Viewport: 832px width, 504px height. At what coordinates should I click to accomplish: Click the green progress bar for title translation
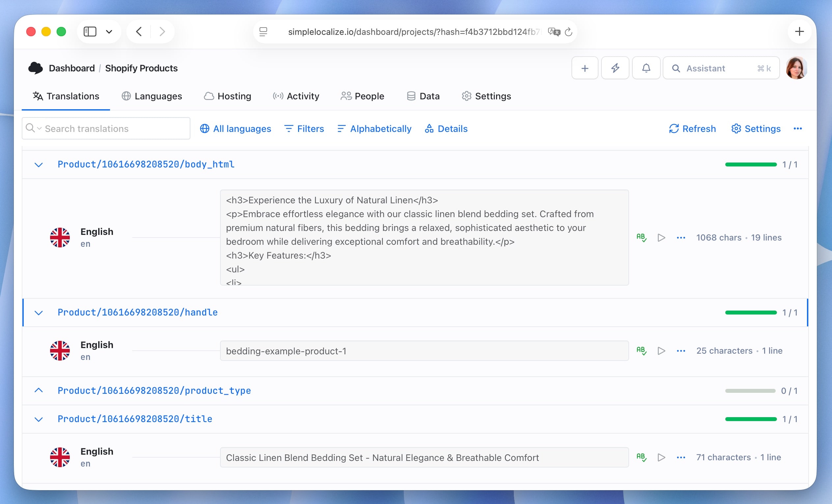pos(750,419)
